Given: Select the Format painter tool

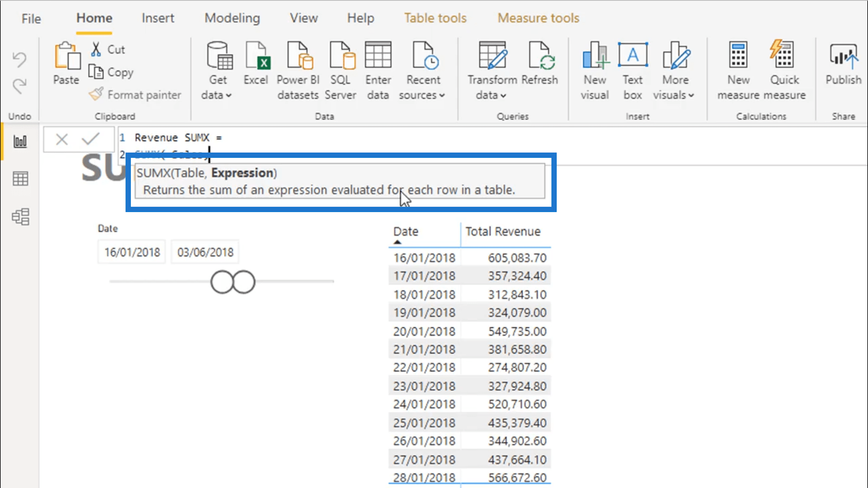Looking at the screenshot, I should pyautogui.click(x=135, y=94).
